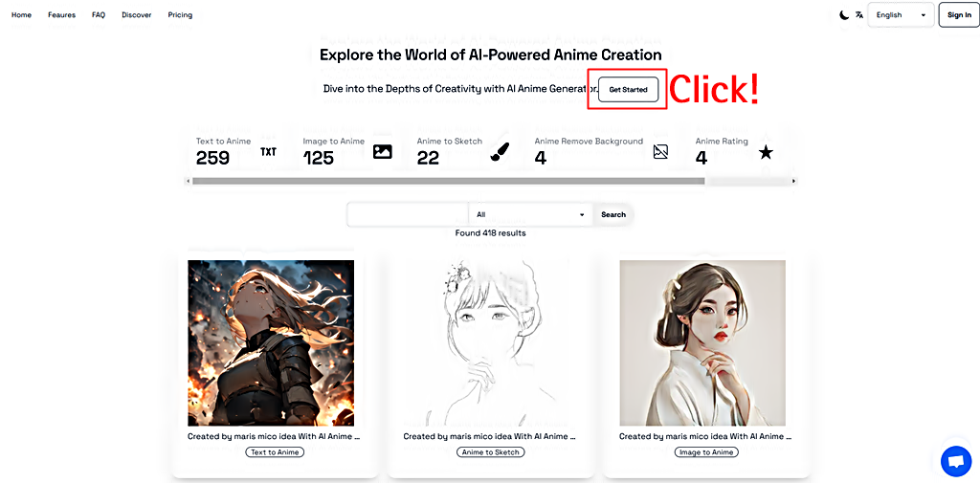This screenshot has height=483, width=980.
Task: Click the Explore the World heading
Action: pyautogui.click(x=491, y=55)
